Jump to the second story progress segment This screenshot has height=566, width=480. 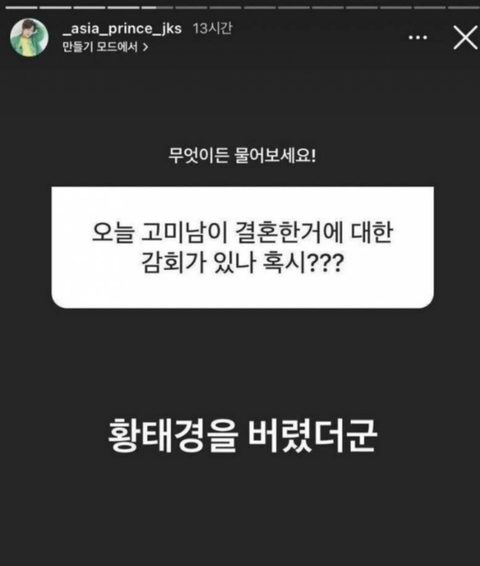[x=55, y=7]
